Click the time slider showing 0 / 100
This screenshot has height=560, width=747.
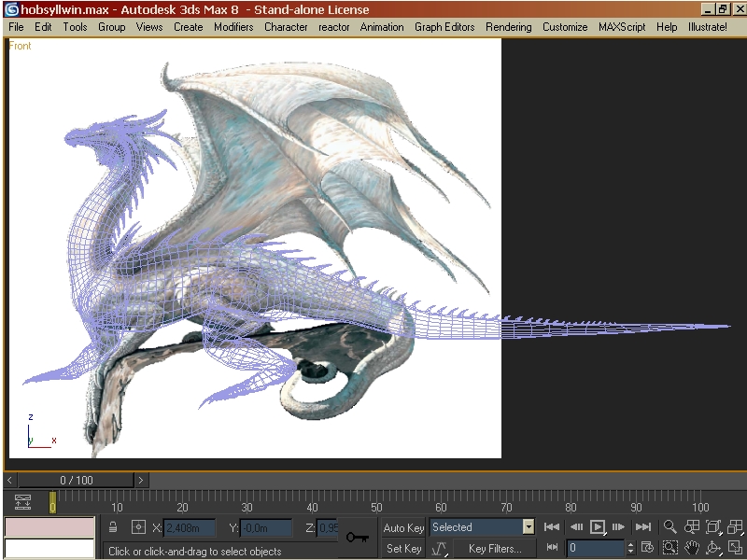(77, 481)
